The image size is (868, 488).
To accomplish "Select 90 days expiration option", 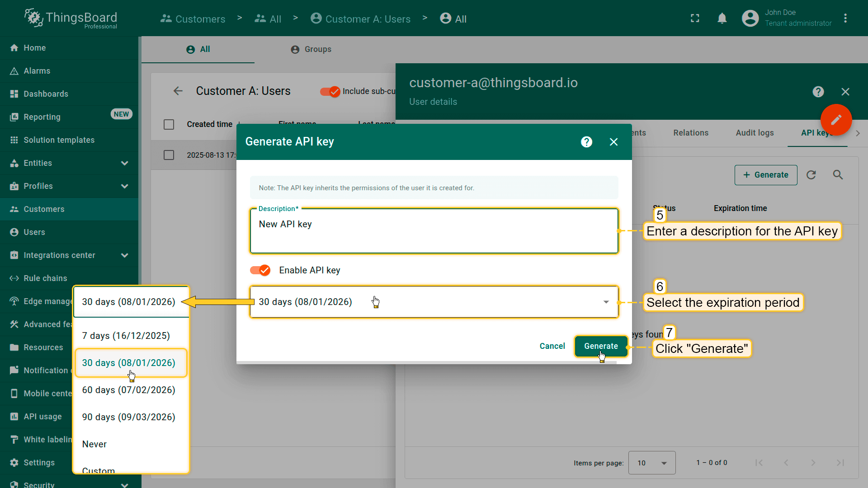I will [128, 417].
